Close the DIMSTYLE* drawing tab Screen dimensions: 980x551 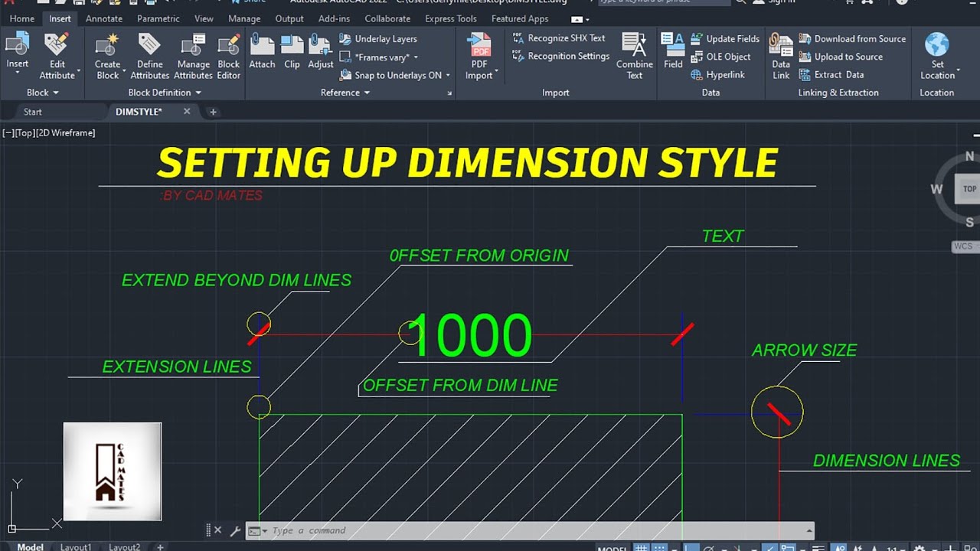(x=187, y=112)
